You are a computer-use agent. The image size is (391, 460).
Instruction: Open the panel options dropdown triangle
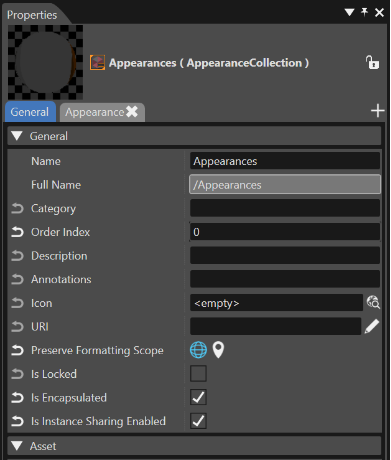pos(349,13)
